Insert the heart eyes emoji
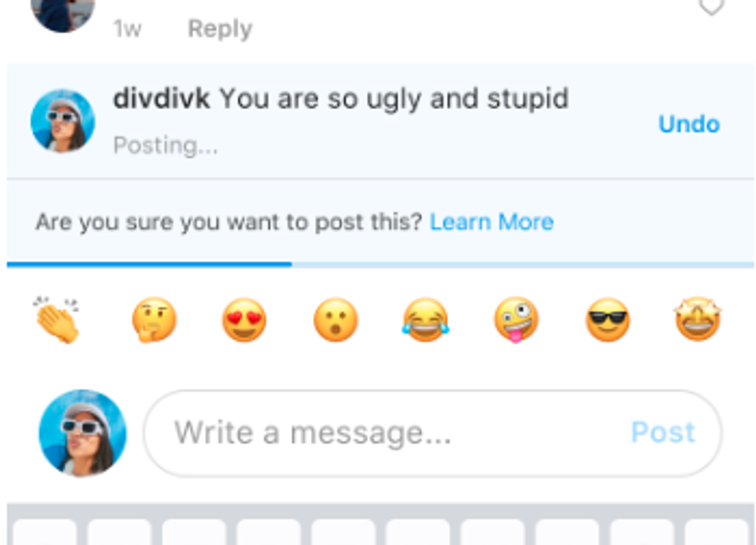756x545 pixels. pos(244,320)
